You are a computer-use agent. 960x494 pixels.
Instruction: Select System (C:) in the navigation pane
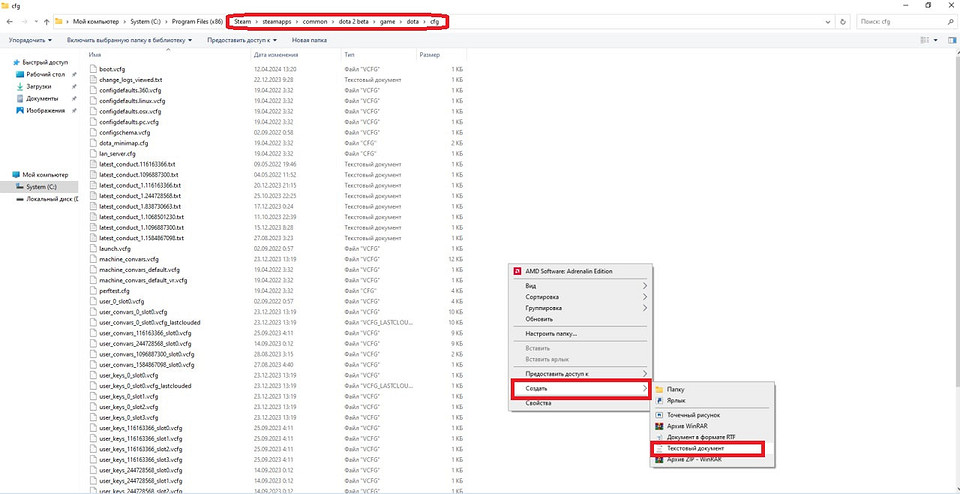(42, 187)
